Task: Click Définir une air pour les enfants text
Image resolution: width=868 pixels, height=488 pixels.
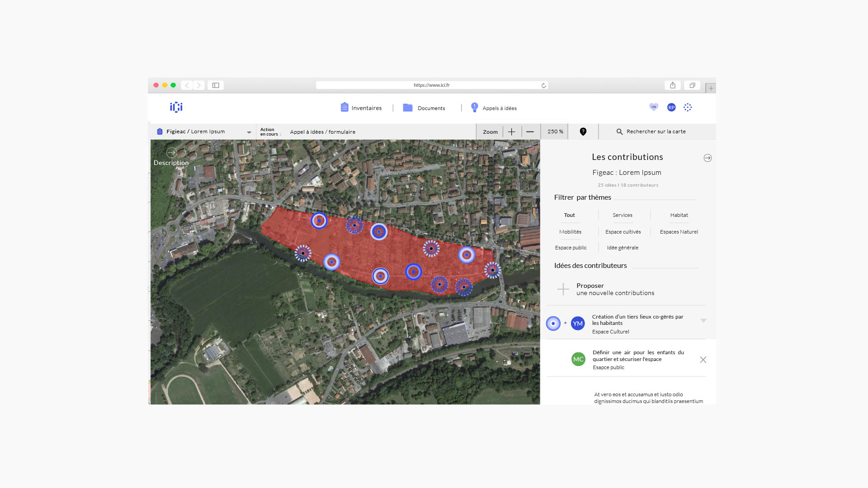Action: coord(638,356)
